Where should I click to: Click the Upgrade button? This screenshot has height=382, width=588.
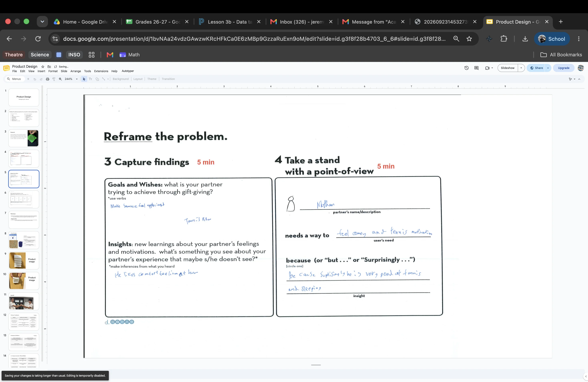point(564,68)
